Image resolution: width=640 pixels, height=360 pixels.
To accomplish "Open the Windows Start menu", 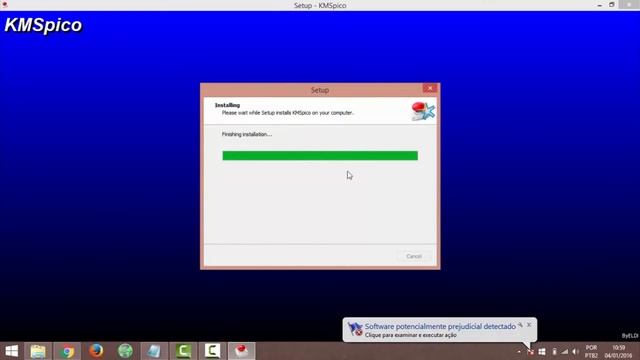I will click(x=11, y=351).
